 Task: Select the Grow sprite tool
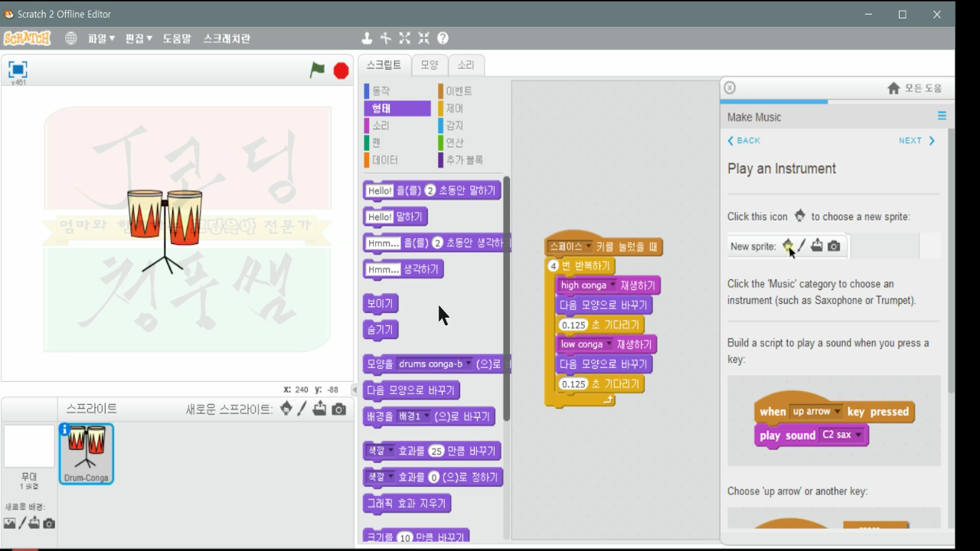pyautogui.click(x=404, y=38)
